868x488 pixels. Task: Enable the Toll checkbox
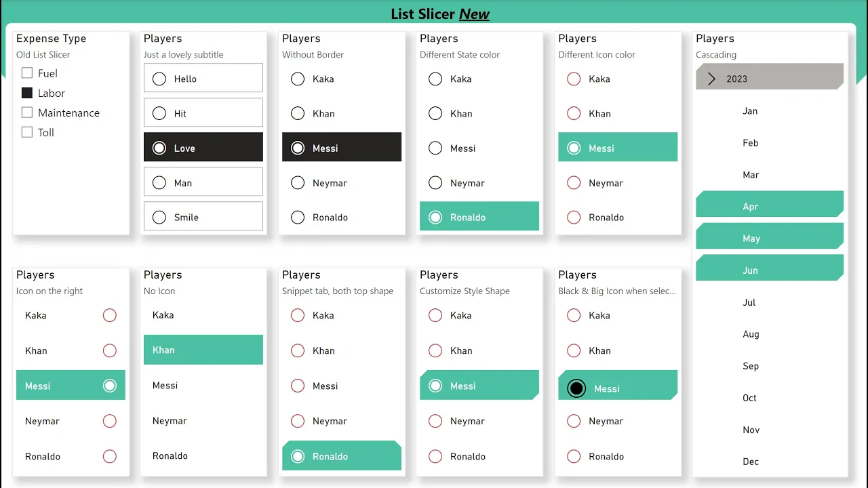[27, 132]
